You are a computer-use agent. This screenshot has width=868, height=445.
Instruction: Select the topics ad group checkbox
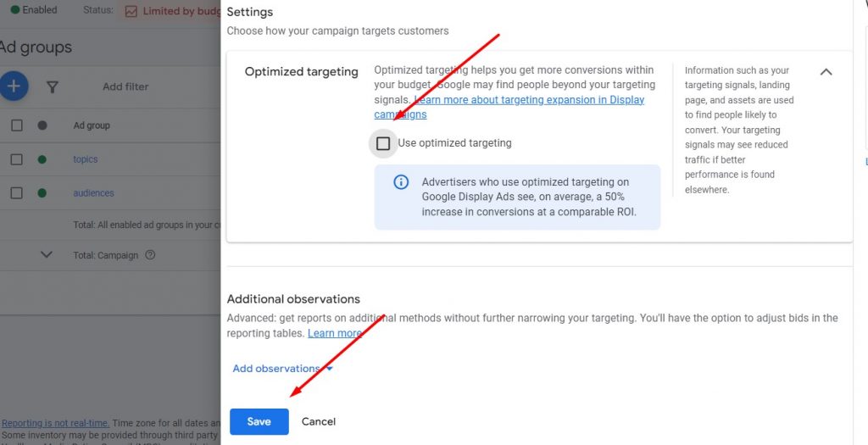pos(17,159)
